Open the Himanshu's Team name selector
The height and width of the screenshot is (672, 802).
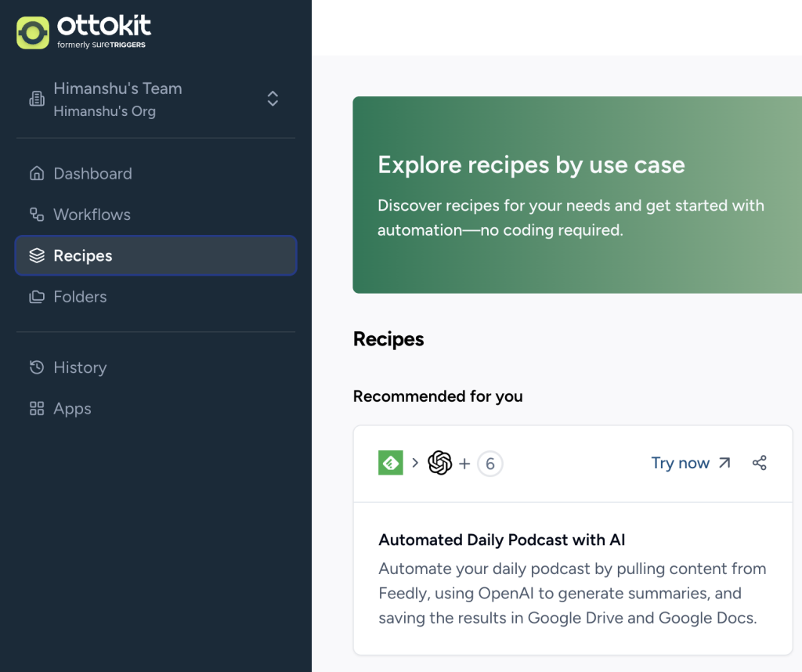[117, 89]
